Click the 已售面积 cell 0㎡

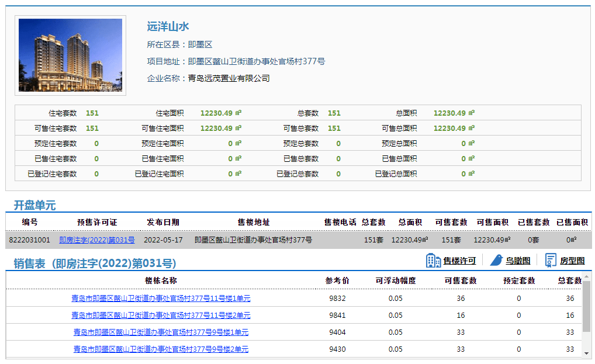tap(572, 240)
